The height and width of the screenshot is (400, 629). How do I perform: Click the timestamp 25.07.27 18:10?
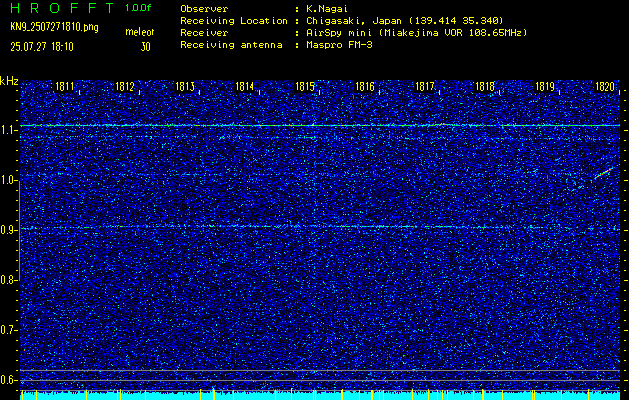pyautogui.click(x=42, y=47)
